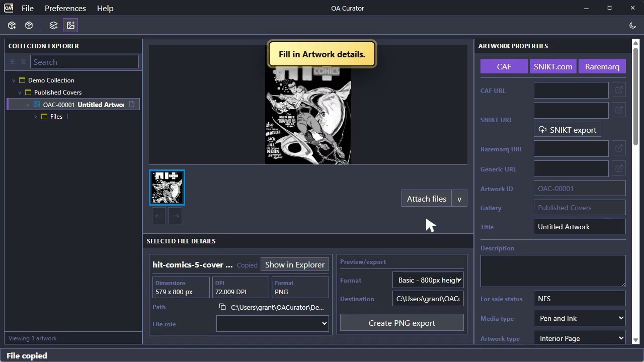Image resolution: width=644 pixels, height=362 pixels.
Task: Copy the file path icon
Action: coord(222,307)
